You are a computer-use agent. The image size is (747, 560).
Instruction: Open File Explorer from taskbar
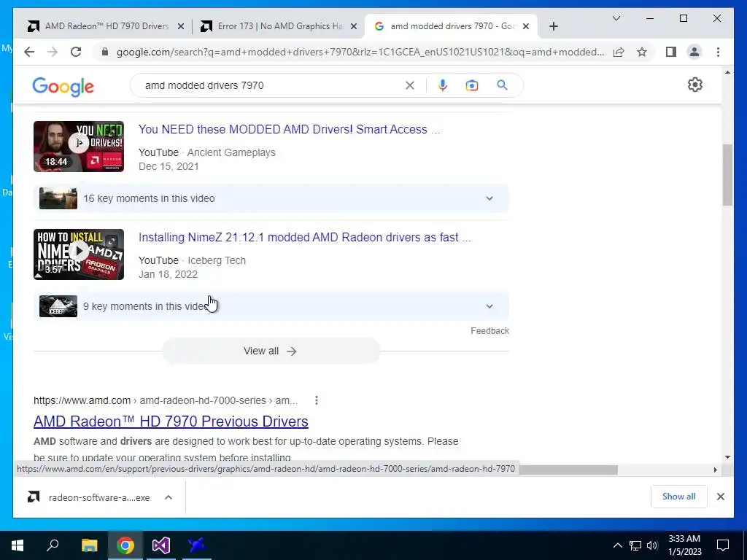(89, 545)
